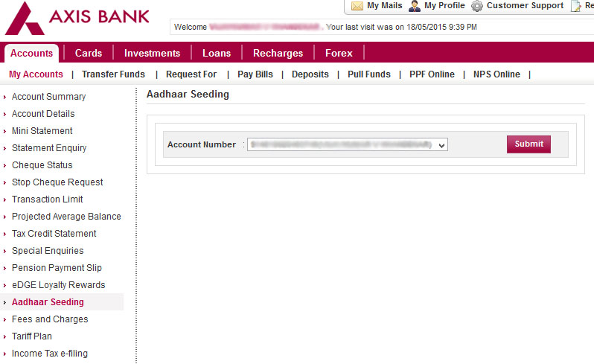Open Aadhaar Seeding in sidebar
This screenshot has width=594, height=364.
48,302
